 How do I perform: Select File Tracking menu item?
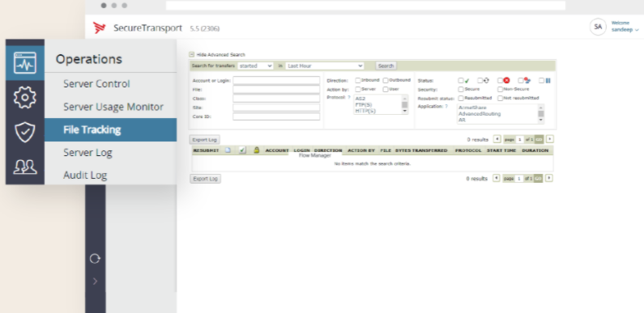(110, 129)
